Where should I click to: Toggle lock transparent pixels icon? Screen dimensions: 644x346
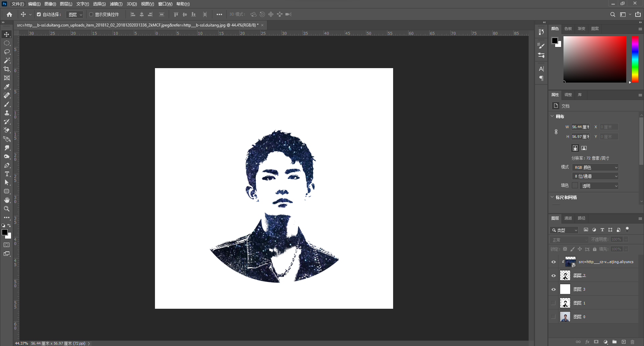click(565, 249)
